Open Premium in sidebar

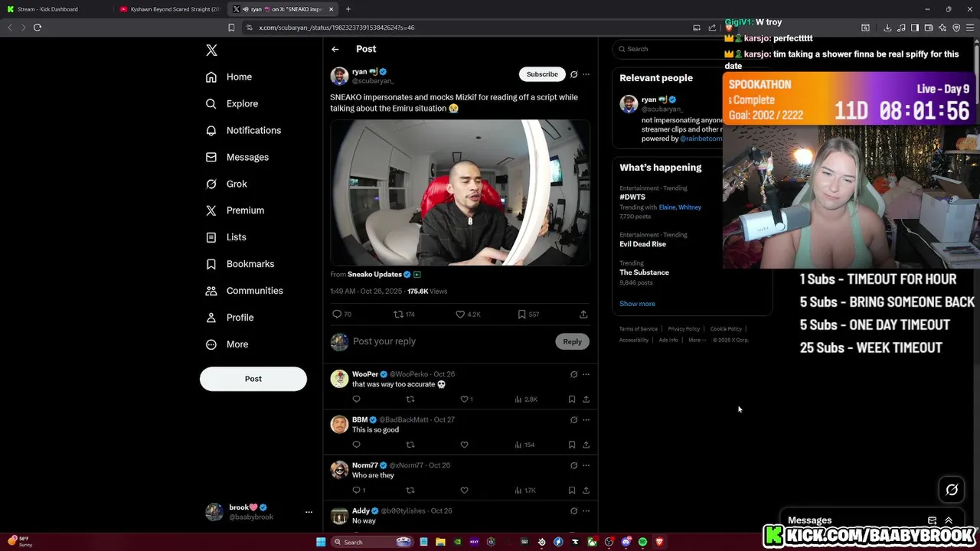coord(235,210)
